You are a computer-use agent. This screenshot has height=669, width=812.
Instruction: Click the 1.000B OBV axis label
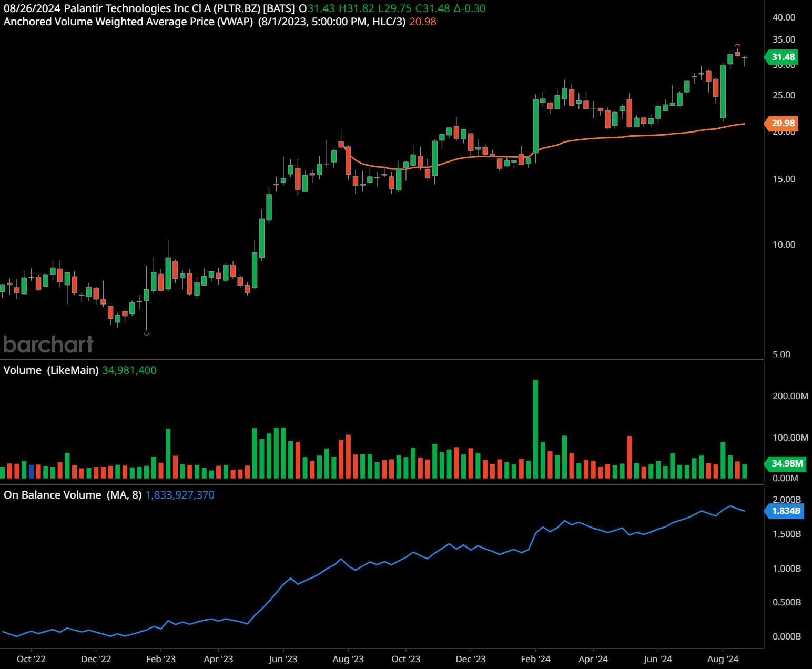[787, 569]
